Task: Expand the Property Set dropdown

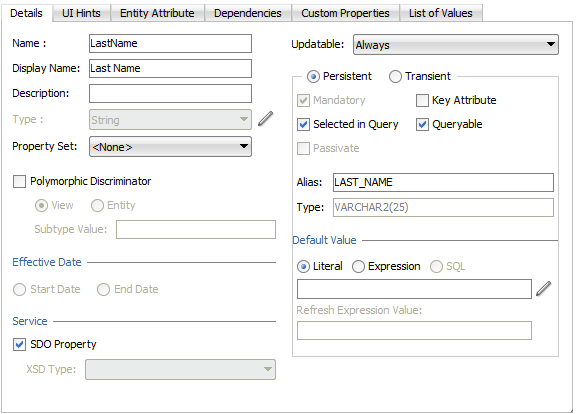Action: (x=170, y=147)
